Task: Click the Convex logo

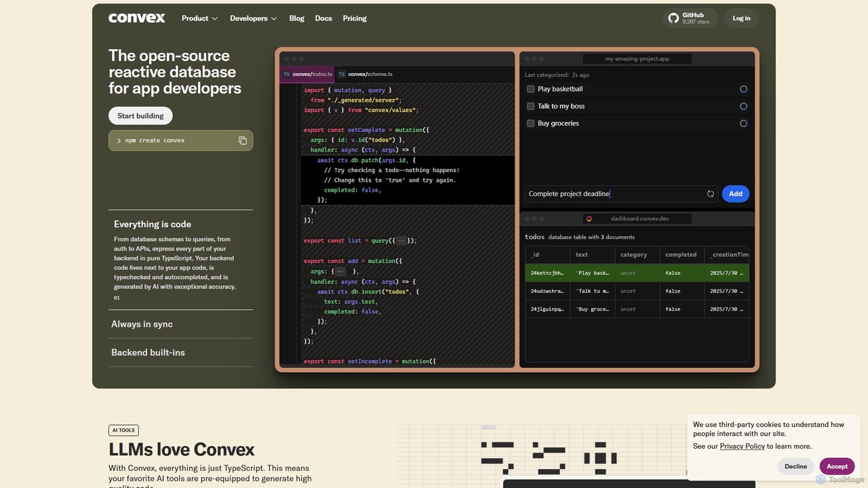Action: coord(136,18)
